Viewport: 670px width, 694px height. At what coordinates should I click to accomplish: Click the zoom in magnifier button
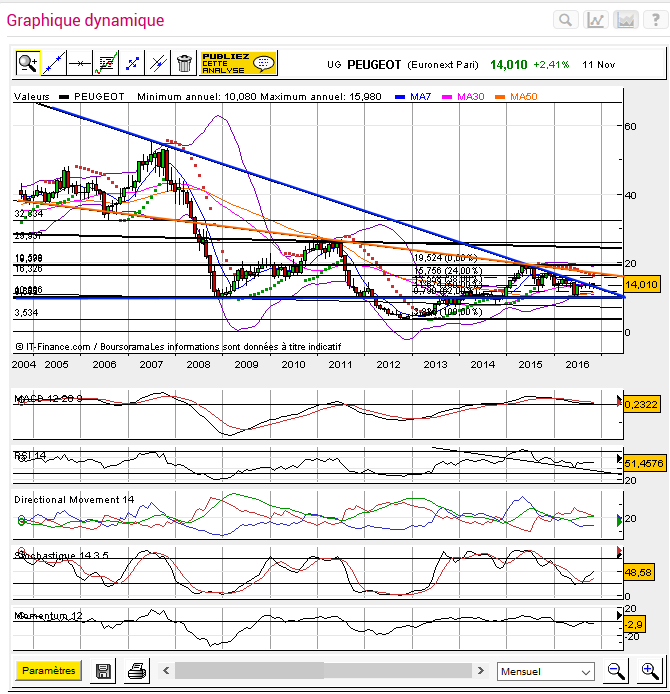pyautogui.click(x=650, y=671)
